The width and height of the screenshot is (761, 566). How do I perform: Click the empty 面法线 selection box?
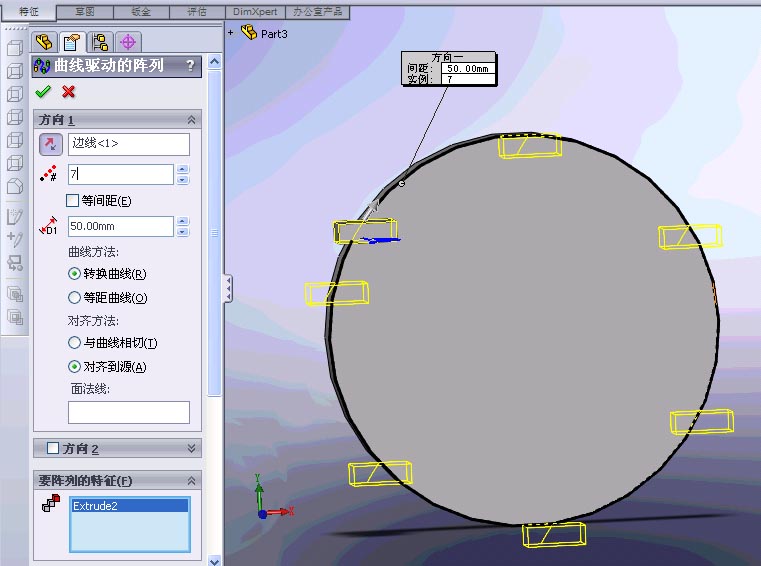[129, 412]
